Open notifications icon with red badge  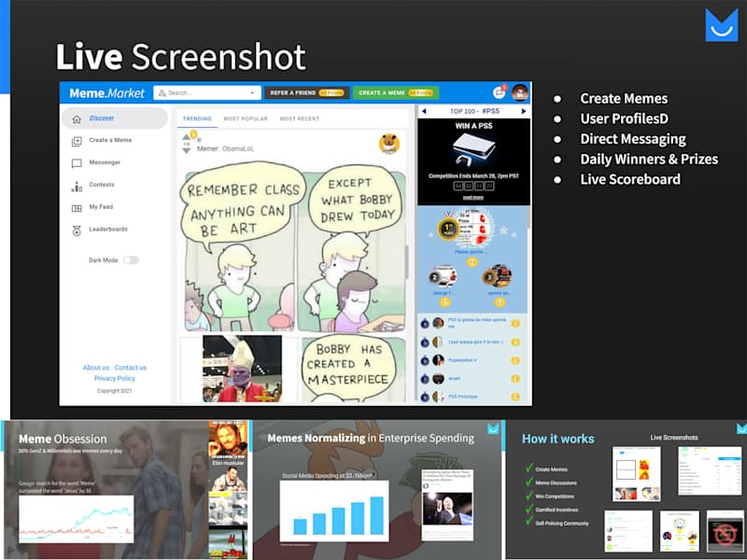(500, 91)
